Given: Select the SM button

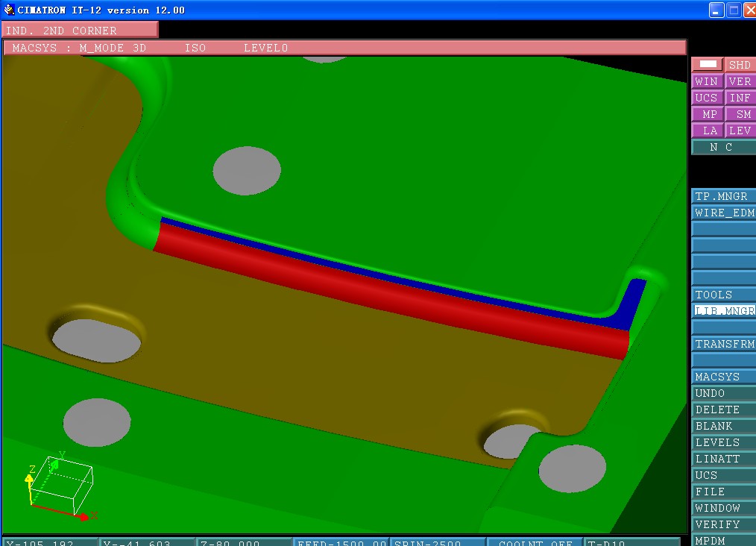Looking at the screenshot, I should [x=740, y=114].
